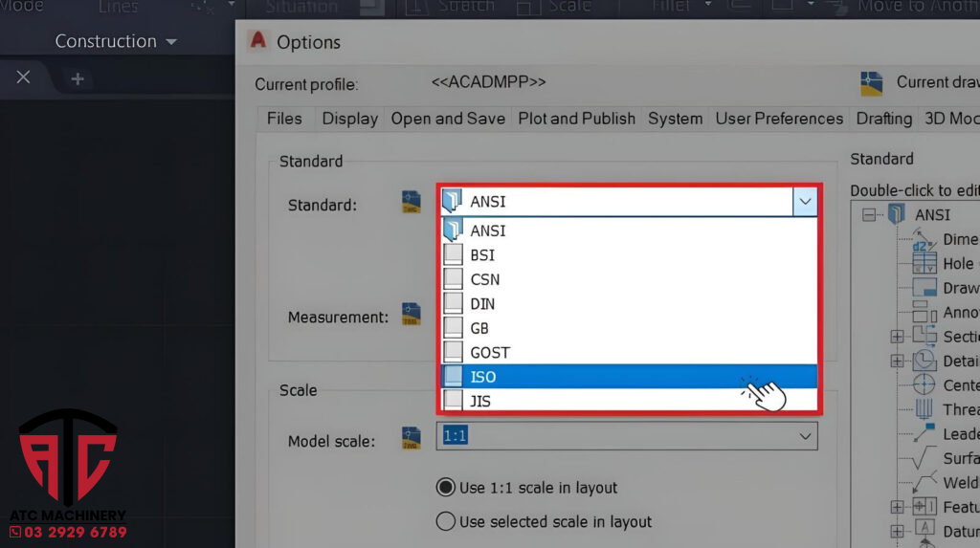The image size is (980, 548).
Task: Choose DIN from the Standard list
Action: click(x=481, y=304)
